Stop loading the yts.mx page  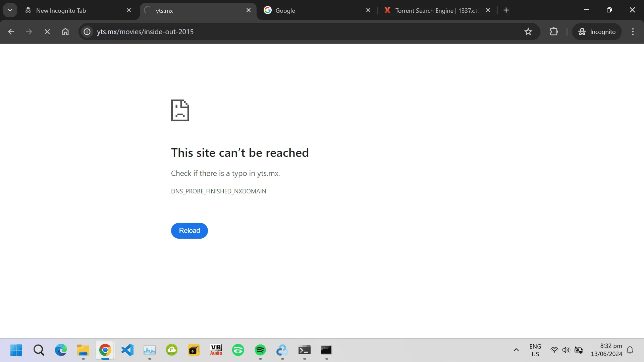(47, 32)
